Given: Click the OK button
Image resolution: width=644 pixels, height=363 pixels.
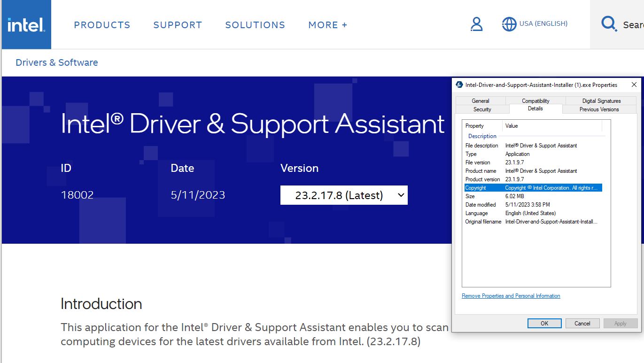Looking at the screenshot, I should (x=544, y=323).
